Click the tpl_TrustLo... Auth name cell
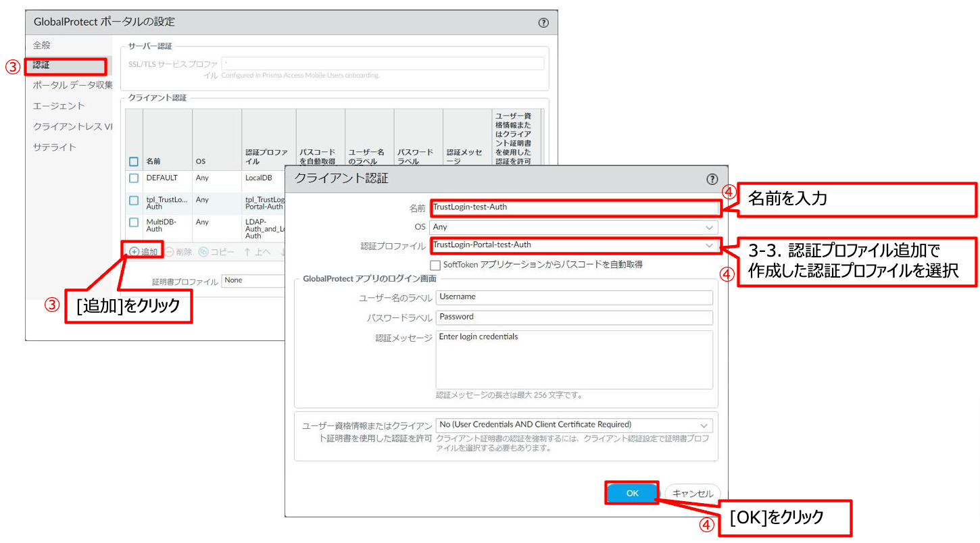 [167, 203]
